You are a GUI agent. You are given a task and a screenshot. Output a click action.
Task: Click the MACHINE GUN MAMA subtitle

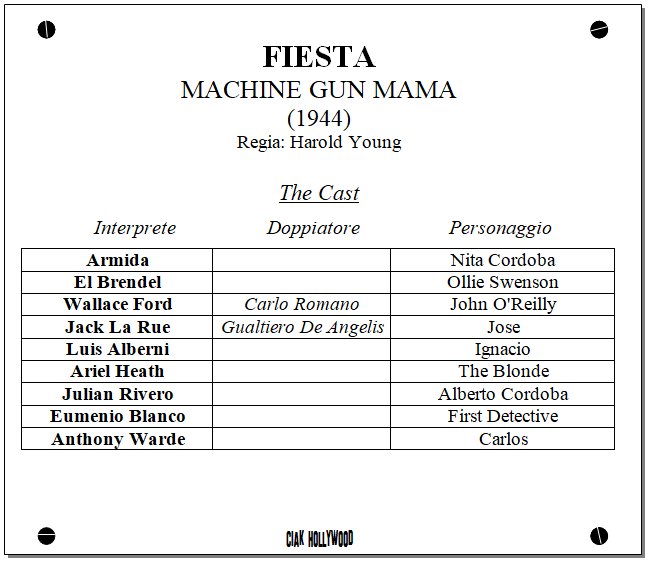click(x=318, y=90)
